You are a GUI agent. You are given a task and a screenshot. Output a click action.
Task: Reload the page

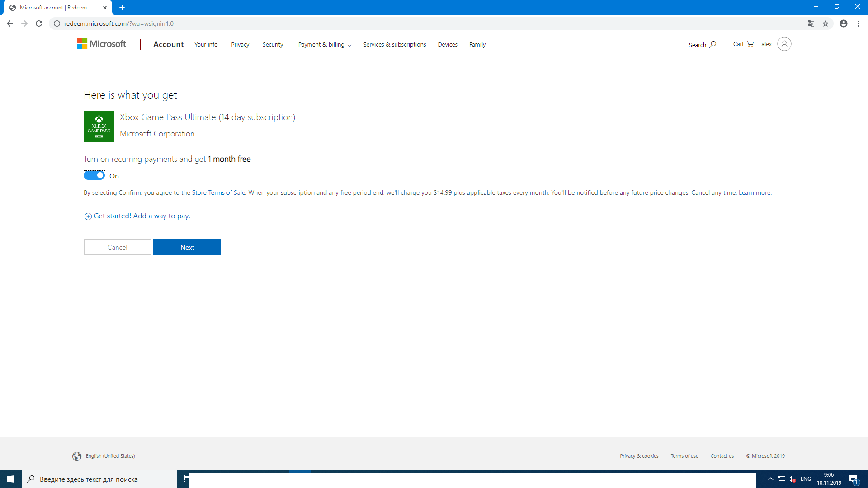point(39,23)
